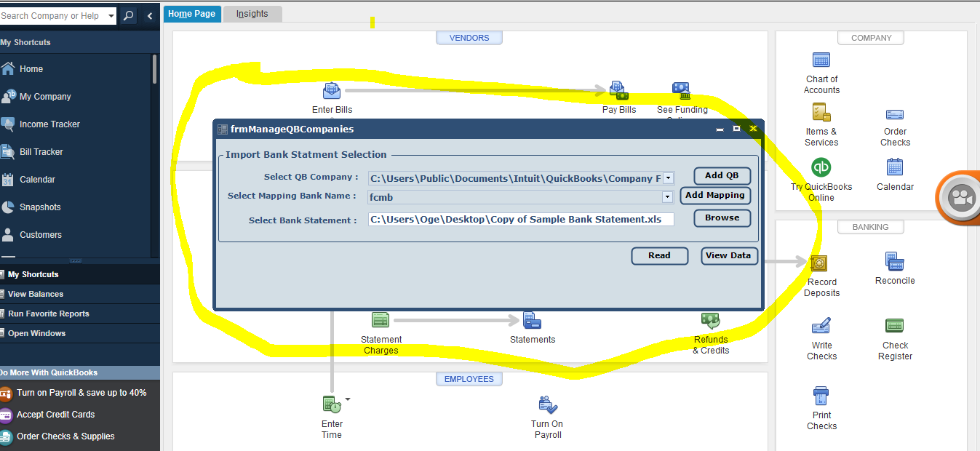Screen dimensions: 980x451
Task: Click Browse for bank statement
Action: click(722, 217)
